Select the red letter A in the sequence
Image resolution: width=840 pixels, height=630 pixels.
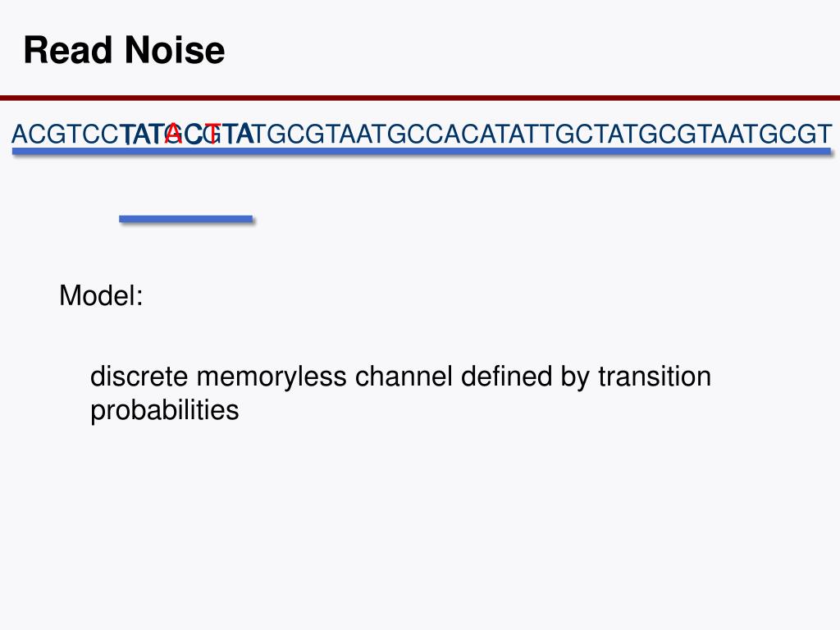[x=174, y=134]
